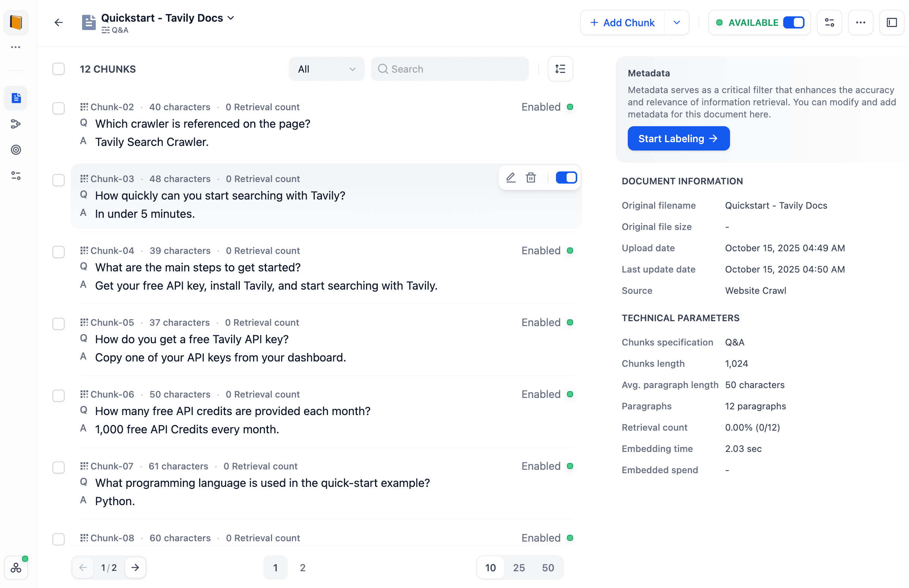Open the All status filter dropdown
909x588 pixels.
[326, 69]
